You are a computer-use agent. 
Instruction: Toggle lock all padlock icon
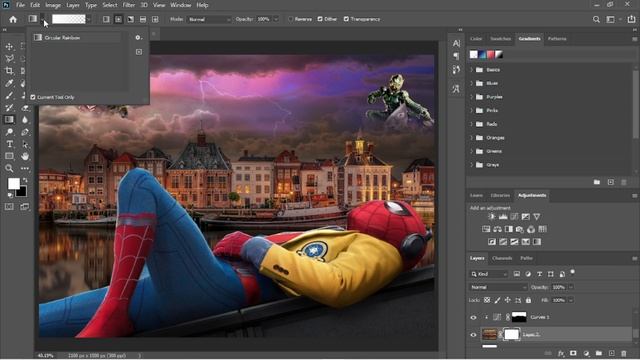click(529, 300)
